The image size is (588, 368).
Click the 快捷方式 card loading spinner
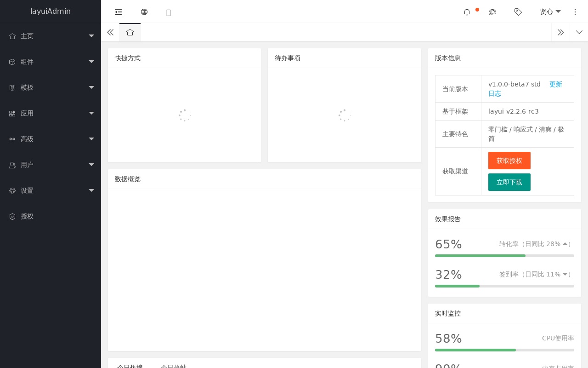[185, 115]
